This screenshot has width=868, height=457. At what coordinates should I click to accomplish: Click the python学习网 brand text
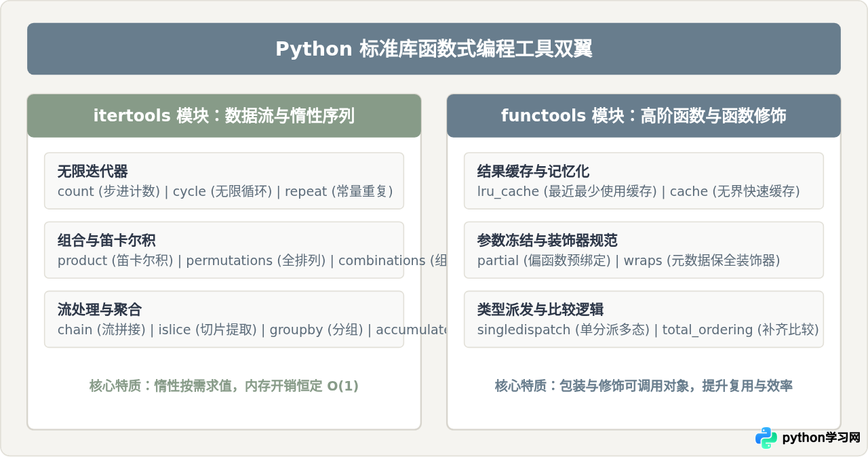pos(821,438)
